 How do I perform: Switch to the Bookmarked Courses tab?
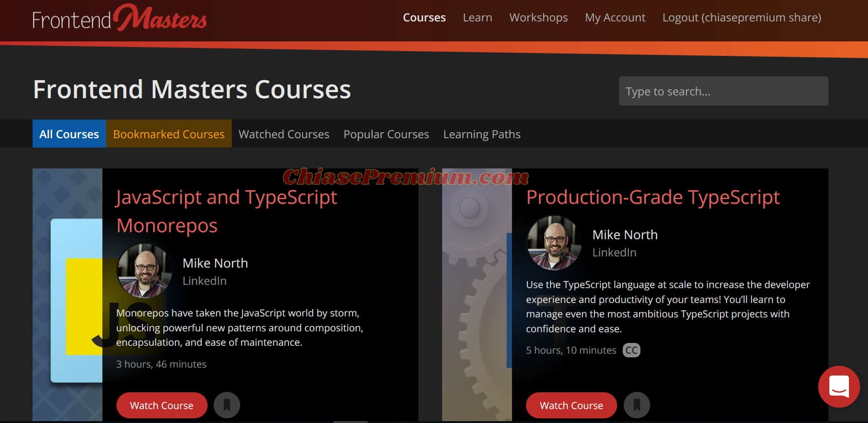(x=168, y=134)
